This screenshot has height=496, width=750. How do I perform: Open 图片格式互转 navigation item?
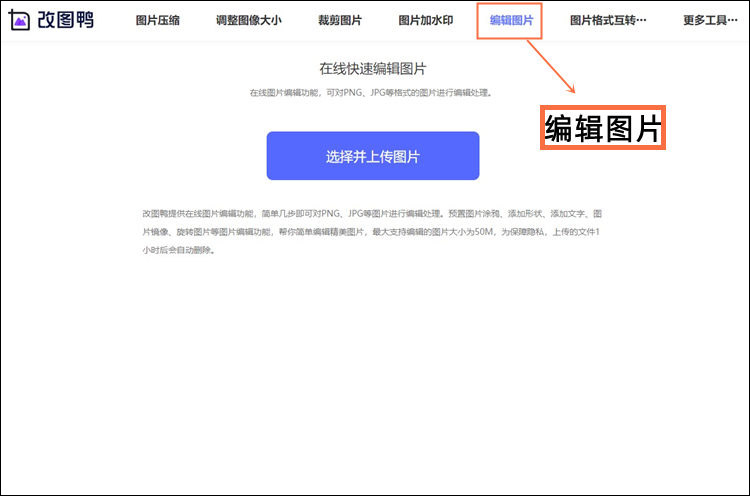608,21
